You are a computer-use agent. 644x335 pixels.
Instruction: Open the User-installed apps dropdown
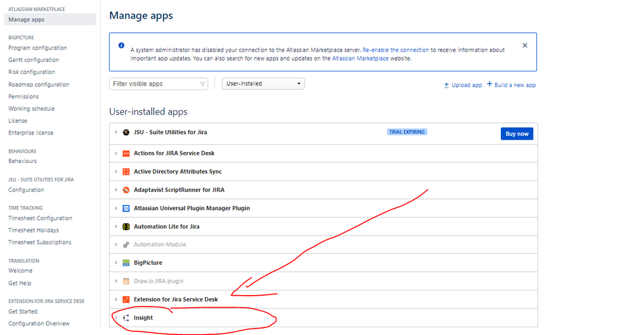[x=263, y=84]
